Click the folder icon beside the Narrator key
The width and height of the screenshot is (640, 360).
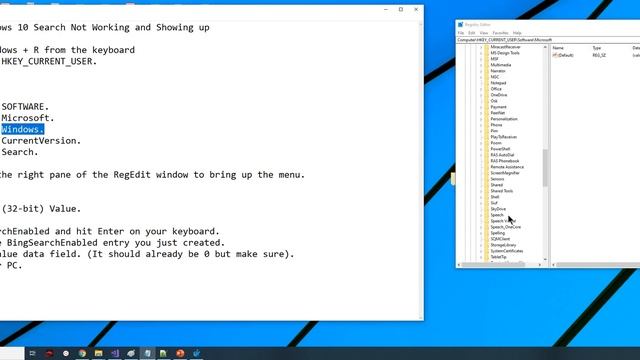pyautogui.click(x=486, y=71)
